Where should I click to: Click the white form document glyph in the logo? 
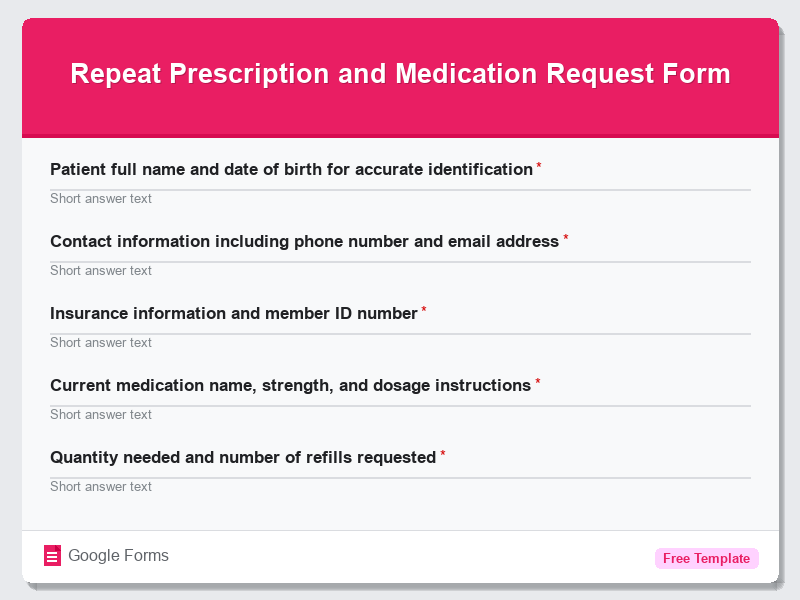coord(51,555)
